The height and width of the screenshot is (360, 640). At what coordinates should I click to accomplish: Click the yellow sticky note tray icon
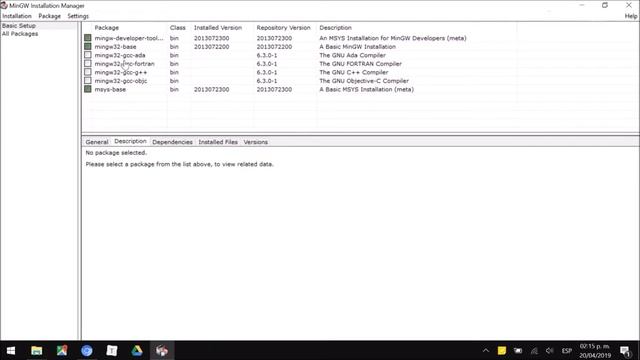click(502, 351)
